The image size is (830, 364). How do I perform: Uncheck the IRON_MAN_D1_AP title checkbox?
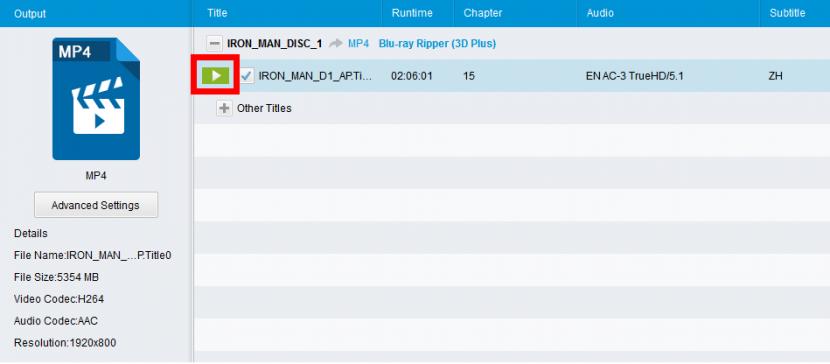[246, 76]
